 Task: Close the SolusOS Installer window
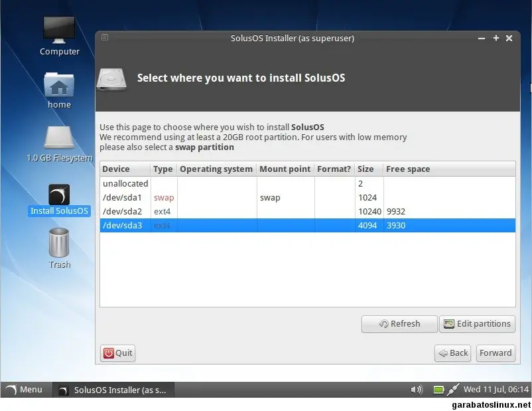[509, 38]
